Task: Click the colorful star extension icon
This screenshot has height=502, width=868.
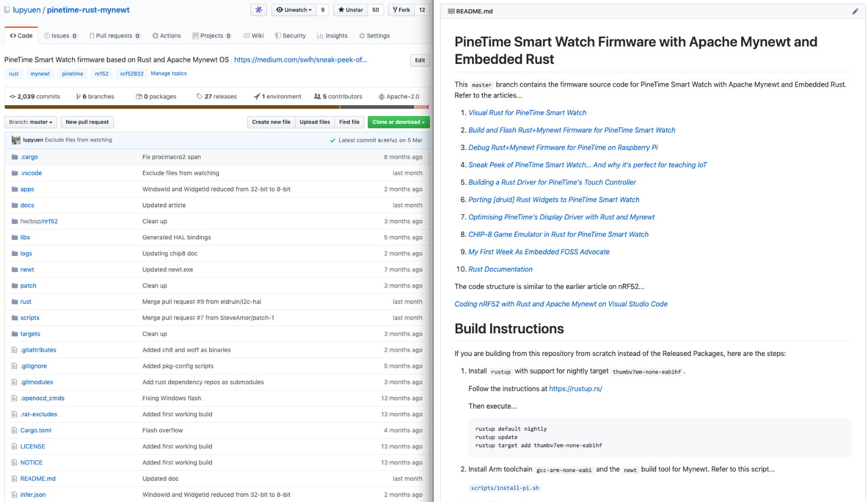Action: [x=259, y=10]
